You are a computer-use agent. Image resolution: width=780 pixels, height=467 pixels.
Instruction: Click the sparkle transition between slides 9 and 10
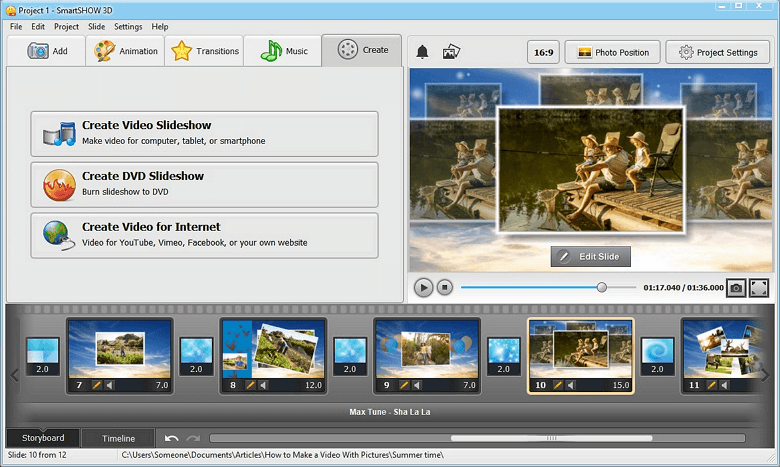503,356
